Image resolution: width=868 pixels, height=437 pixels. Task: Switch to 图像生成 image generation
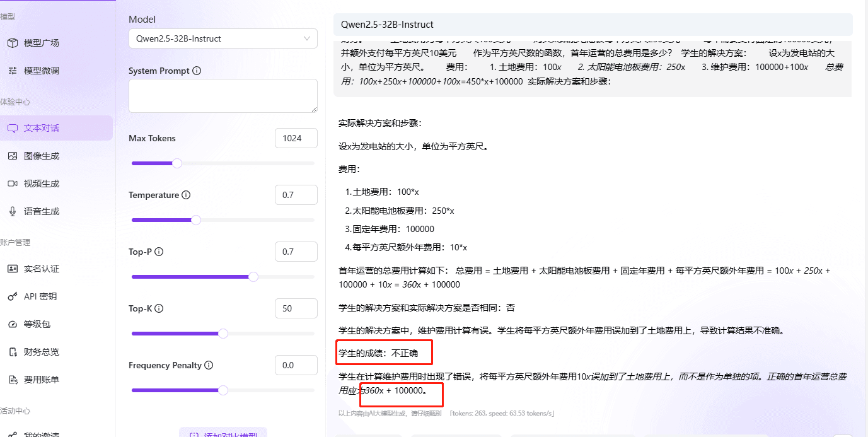point(13,154)
